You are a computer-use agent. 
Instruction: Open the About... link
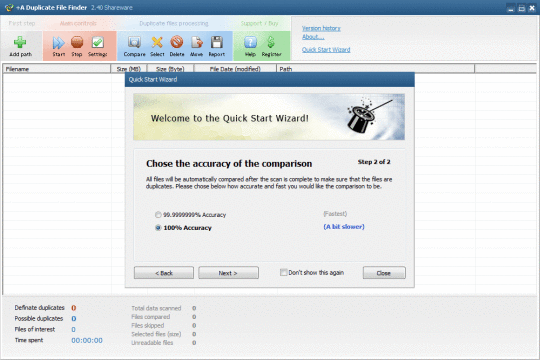point(313,37)
